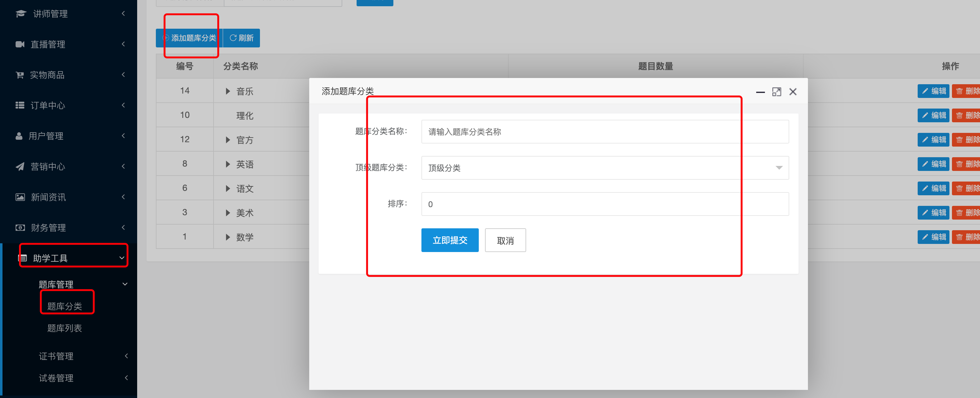Open the 新闻资讯 menu label
The width and height of the screenshot is (980, 398).
[48, 197]
